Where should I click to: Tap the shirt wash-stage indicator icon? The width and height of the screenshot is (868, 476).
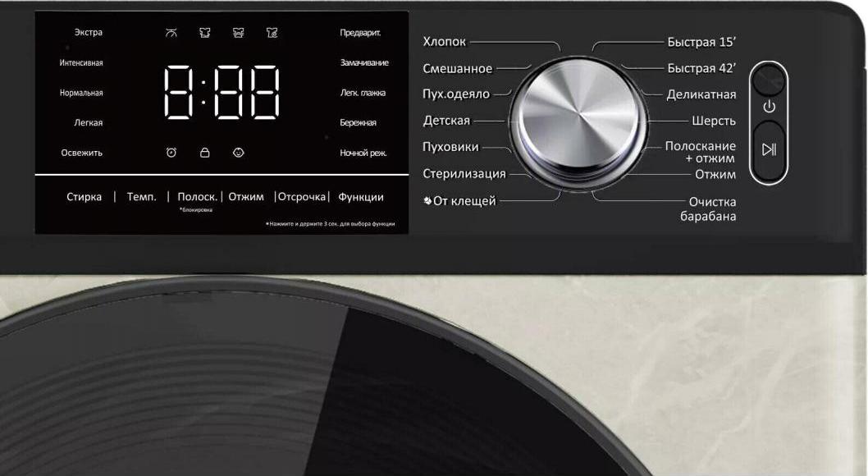pos(205,33)
